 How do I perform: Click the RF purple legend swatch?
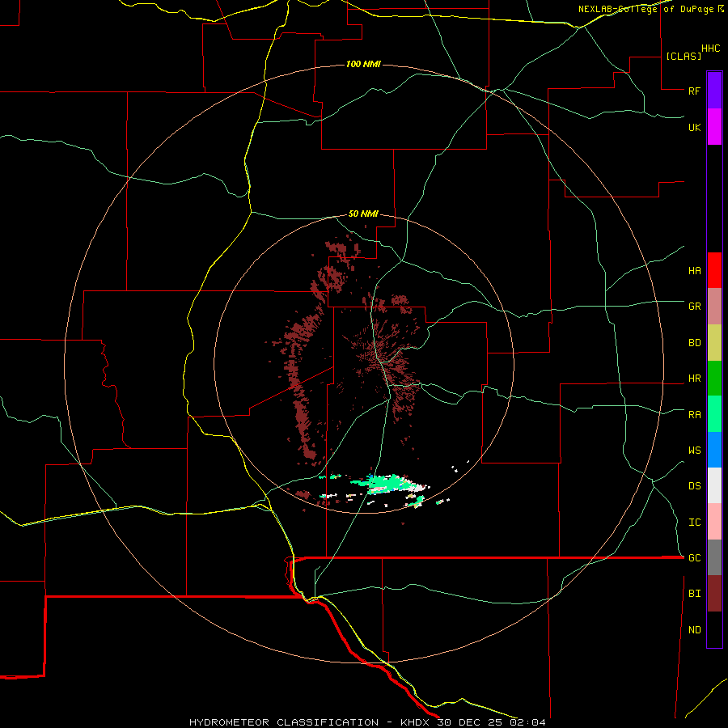click(714, 91)
